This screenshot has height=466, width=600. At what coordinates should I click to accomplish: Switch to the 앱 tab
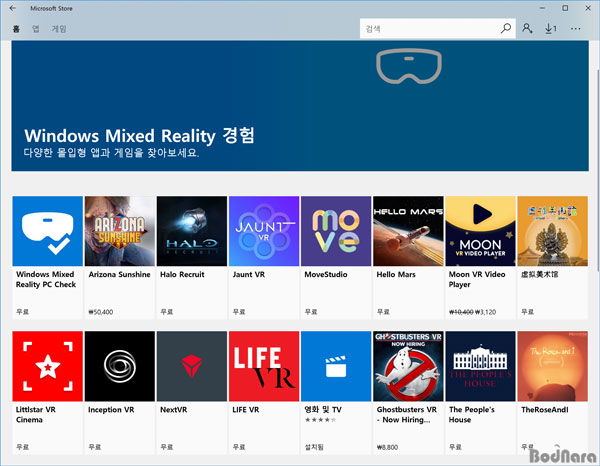36,29
